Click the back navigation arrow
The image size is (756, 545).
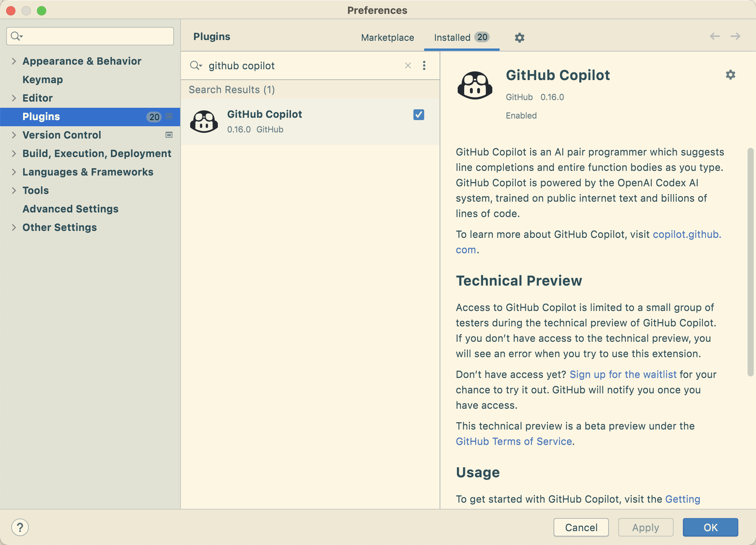(x=714, y=37)
